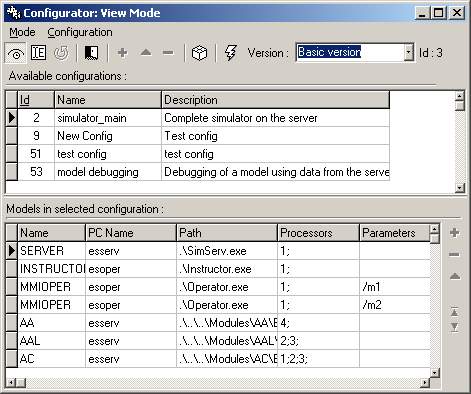Click the /m1 parameters cell
This screenshot has height=394, width=471.
coord(395,287)
